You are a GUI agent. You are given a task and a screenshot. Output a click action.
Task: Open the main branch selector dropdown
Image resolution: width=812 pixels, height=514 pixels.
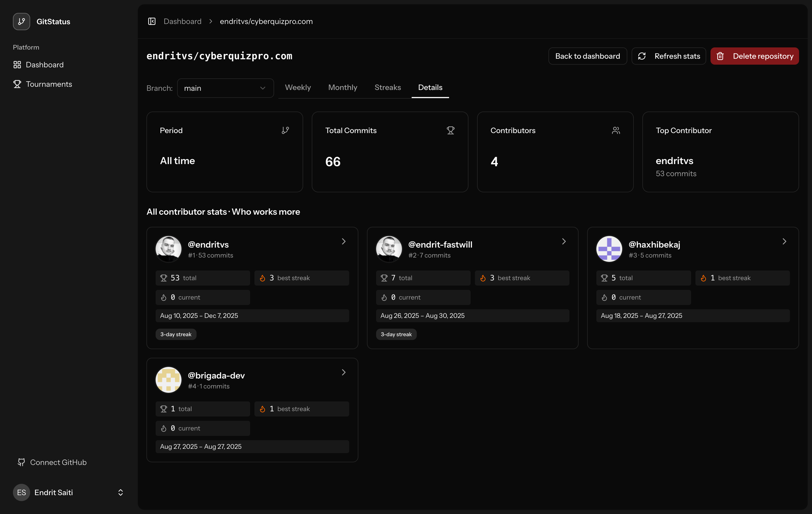[x=225, y=88]
